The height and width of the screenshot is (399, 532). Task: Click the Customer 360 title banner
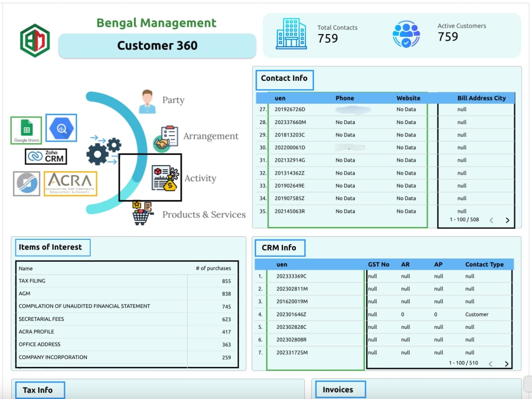pos(157,45)
